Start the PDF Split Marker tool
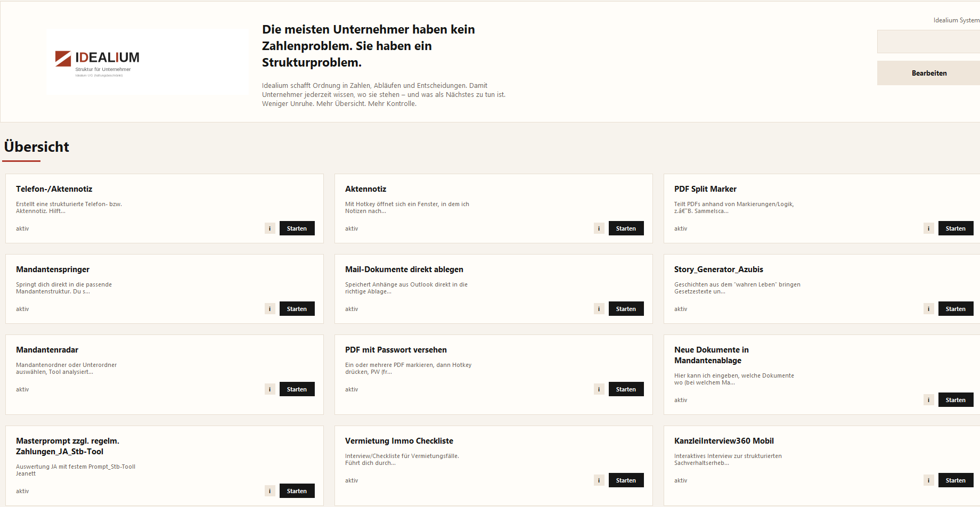 (x=956, y=228)
